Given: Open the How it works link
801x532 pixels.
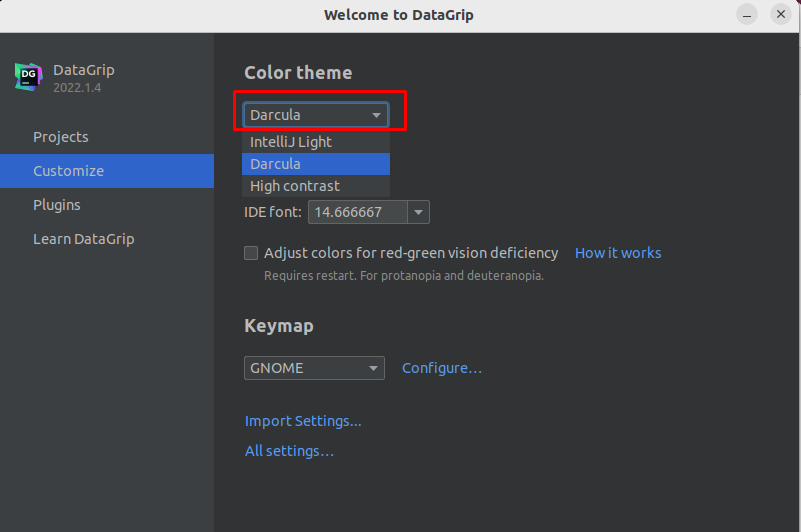Looking at the screenshot, I should pos(618,253).
